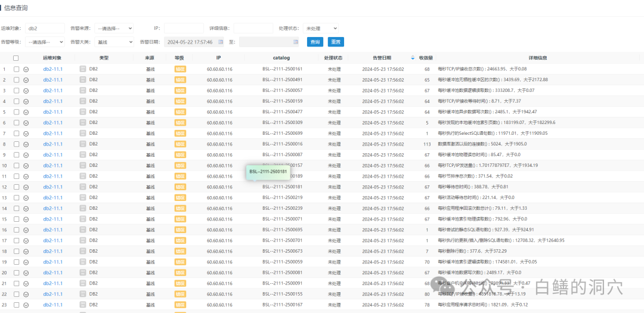Click the 详细信息 column header
The image size is (644, 313).
coord(538,58)
